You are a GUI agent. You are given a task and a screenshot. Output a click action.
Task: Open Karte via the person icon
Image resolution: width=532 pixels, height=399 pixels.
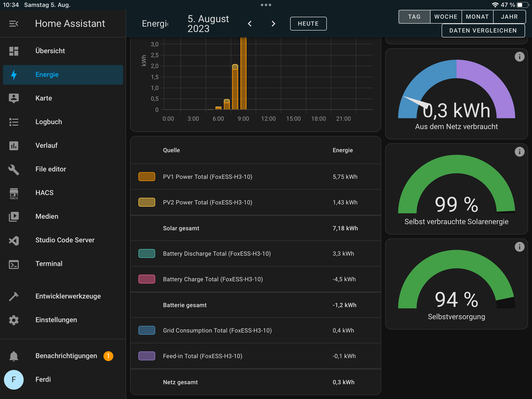click(14, 98)
